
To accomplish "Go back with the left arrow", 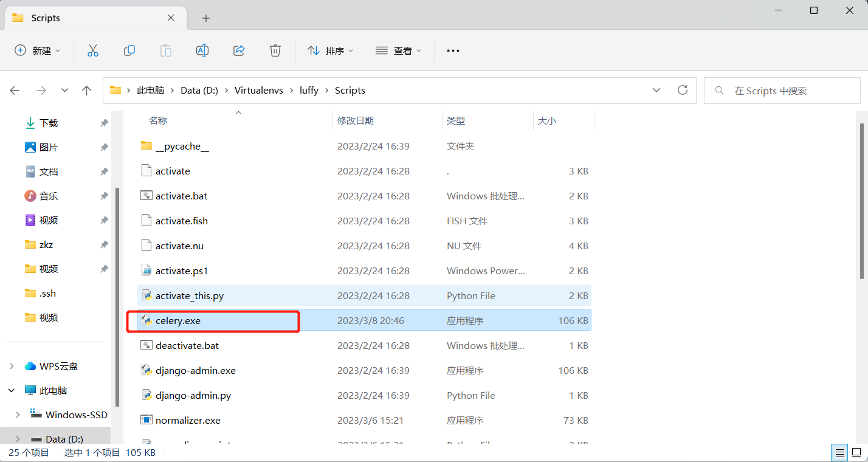I will pos(15,91).
